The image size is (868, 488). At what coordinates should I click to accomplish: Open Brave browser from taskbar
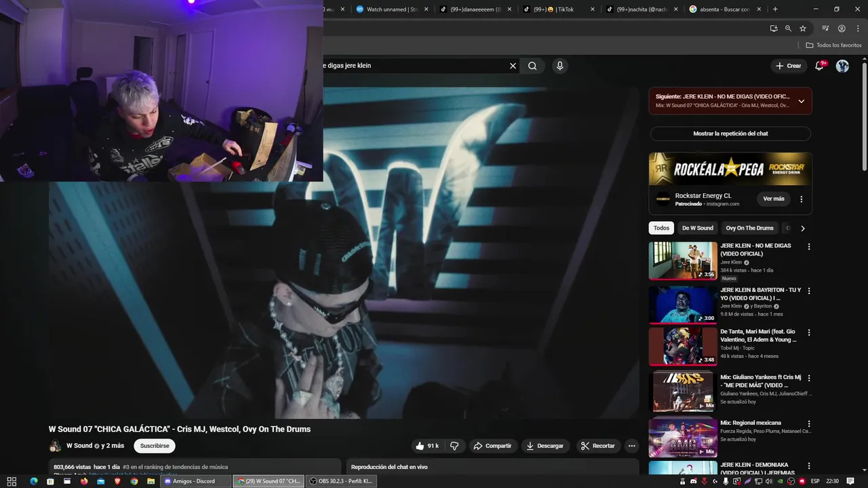point(117,481)
